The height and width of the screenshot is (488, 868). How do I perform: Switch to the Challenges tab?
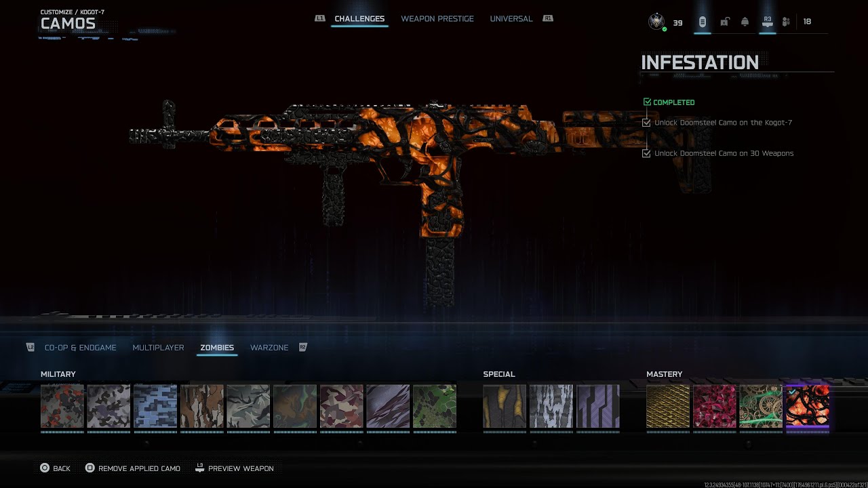(x=359, y=18)
